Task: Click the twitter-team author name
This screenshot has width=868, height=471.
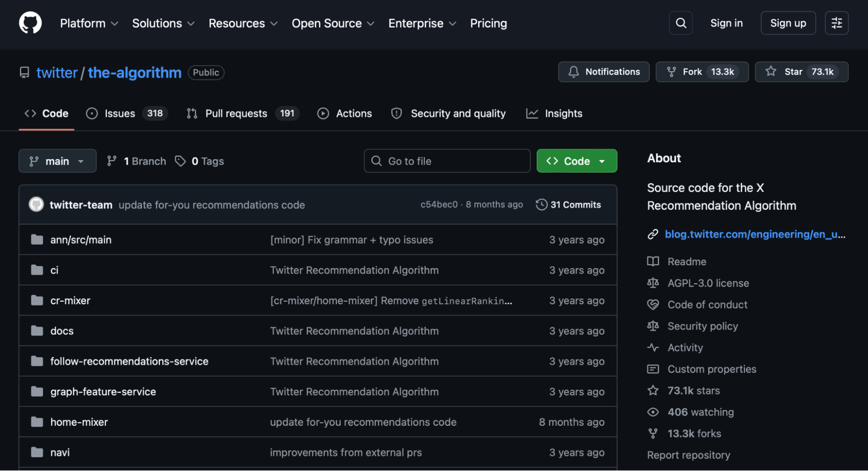Action: tap(81, 205)
